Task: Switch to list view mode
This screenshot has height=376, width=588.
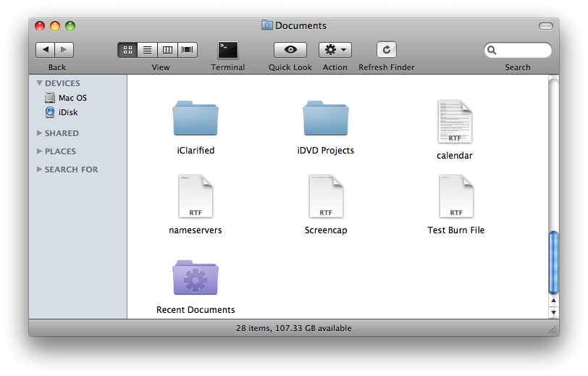Action: (x=148, y=50)
